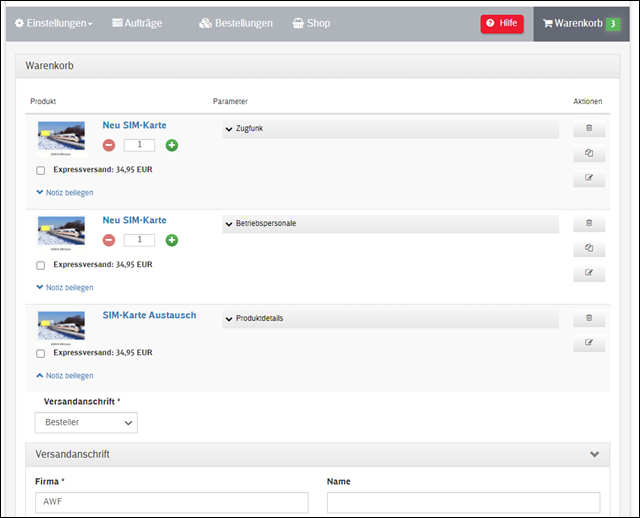Click the Produkt column header
This screenshot has height=518, width=640.
pos(43,101)
